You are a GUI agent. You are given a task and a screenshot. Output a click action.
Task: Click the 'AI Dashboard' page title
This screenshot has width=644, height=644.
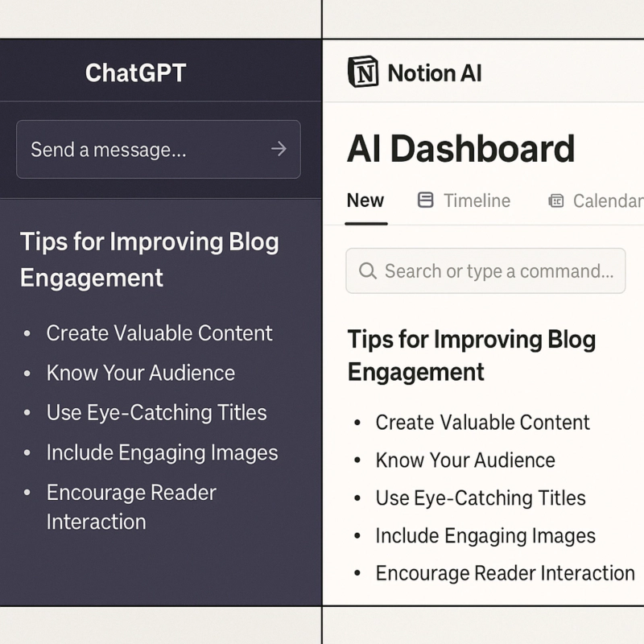pyautogui.click(x=460, y=149)
